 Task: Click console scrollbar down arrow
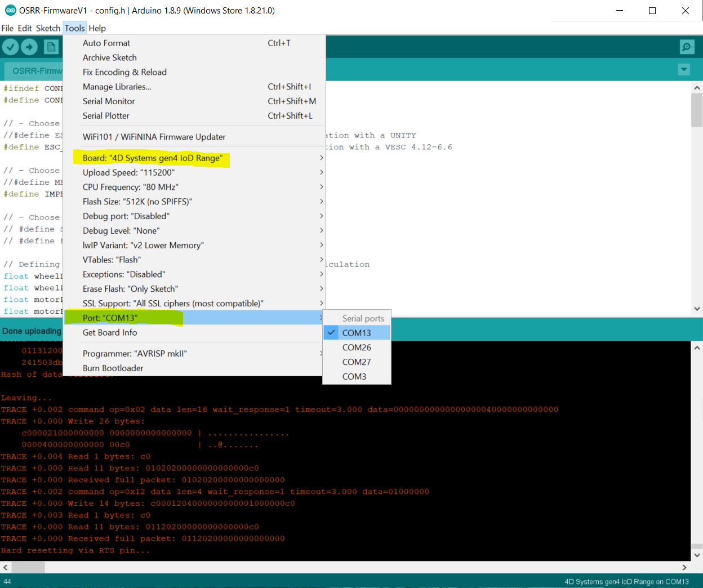coord(697,555)
